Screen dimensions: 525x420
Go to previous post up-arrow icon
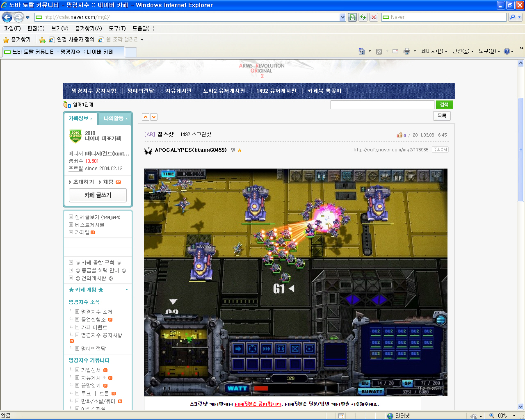(x=146, y=117)
